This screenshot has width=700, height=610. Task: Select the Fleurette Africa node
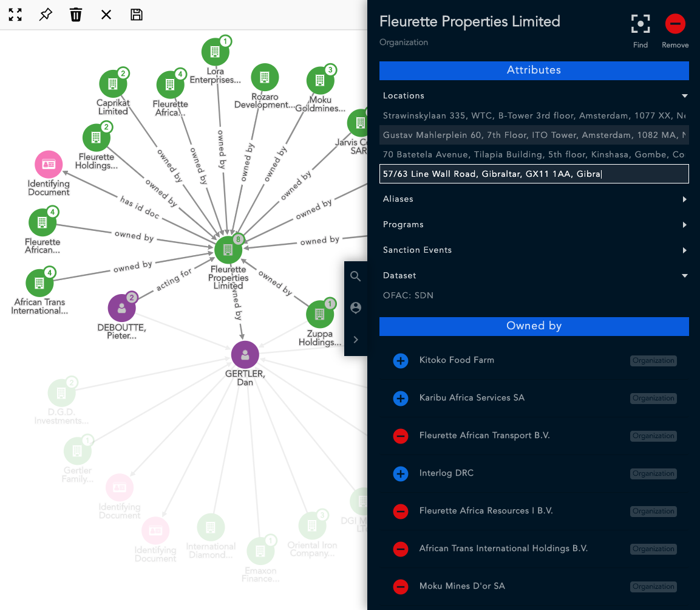170,84
